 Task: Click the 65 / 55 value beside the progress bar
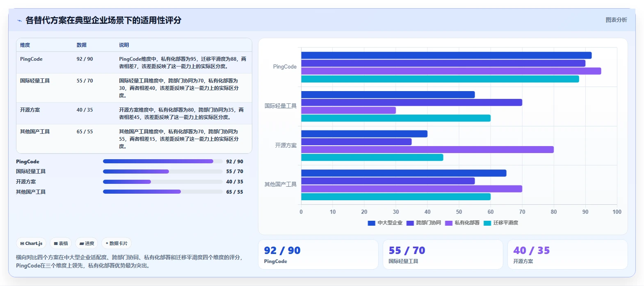[x=235, y=192]
